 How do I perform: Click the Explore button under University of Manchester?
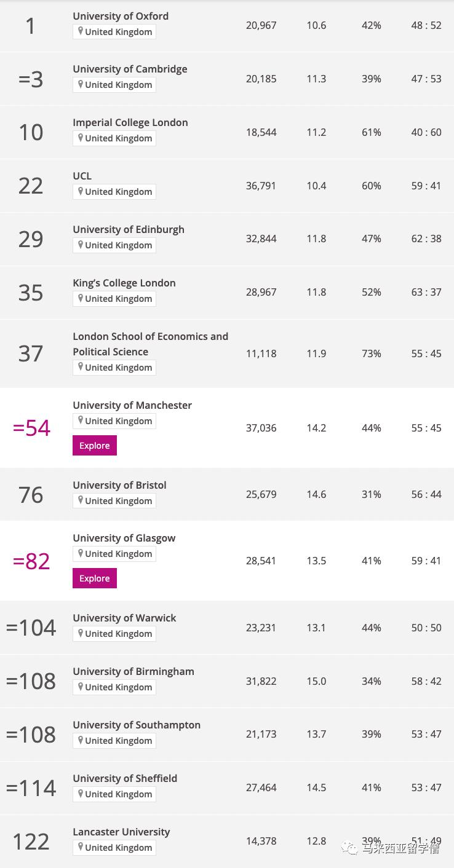[x=94, y=445]
